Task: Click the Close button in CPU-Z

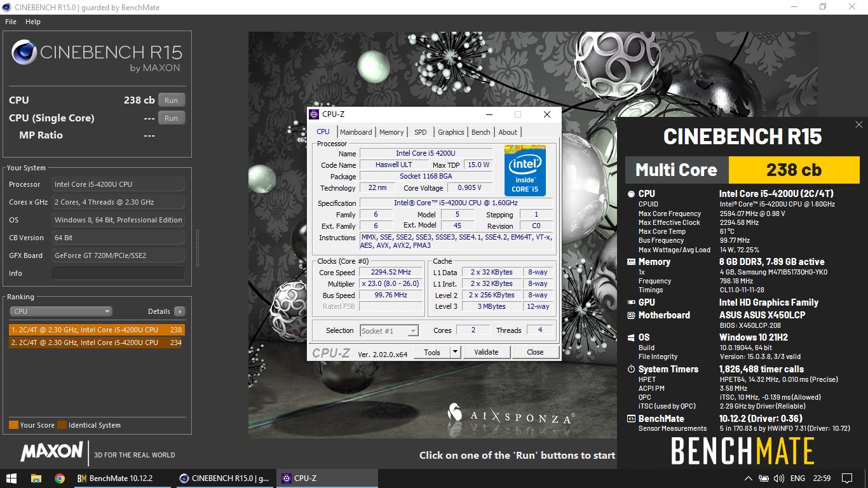Action: (x=535, y=352)
